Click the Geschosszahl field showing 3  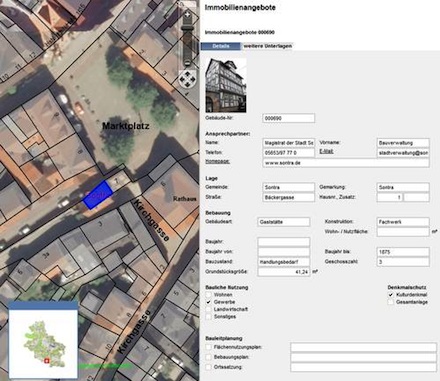coord(403,262)
